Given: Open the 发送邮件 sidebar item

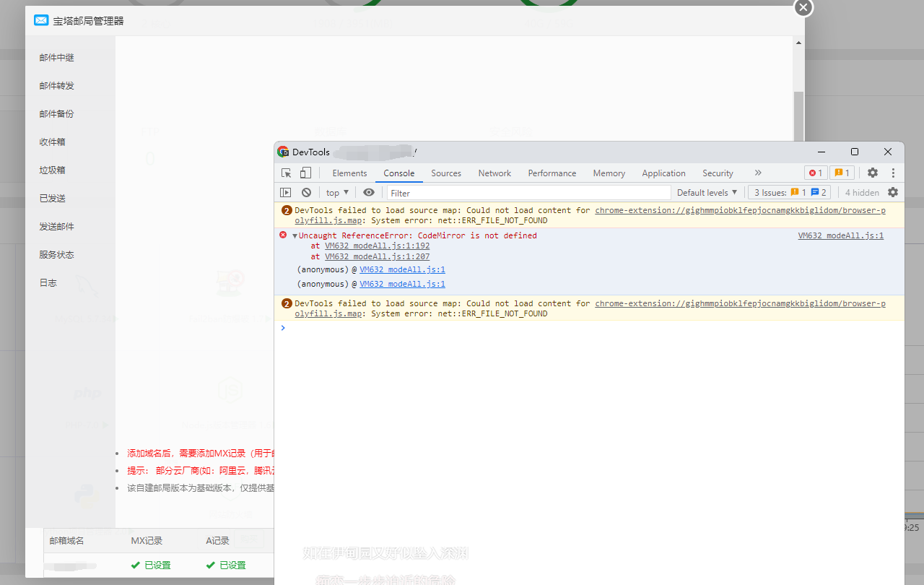Looking at the screenshot, I should (x=57, y=227).
